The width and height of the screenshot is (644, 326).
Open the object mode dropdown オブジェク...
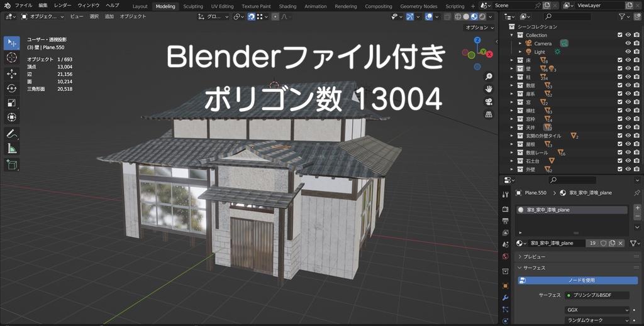coord(43,17)
